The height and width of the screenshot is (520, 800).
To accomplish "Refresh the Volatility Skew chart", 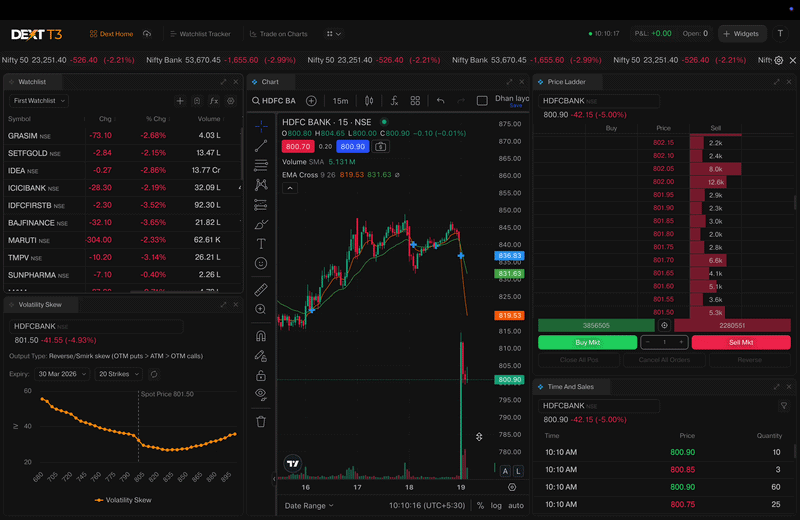I will pos(154,374).
